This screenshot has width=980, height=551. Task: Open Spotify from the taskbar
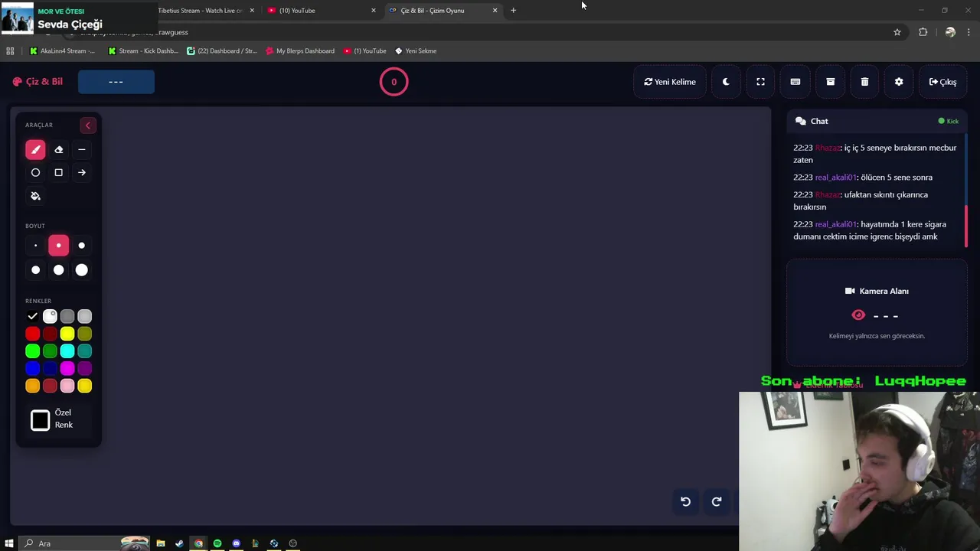(217, 543)
